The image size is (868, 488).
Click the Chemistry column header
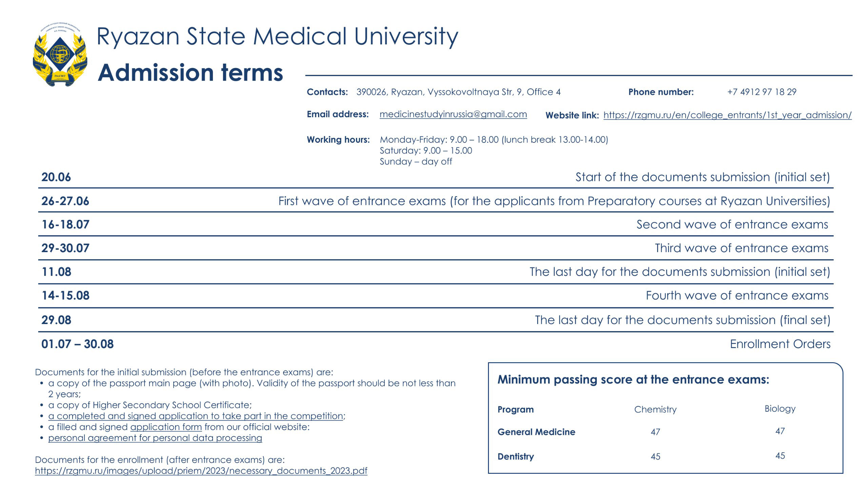(x=655, y=409)
